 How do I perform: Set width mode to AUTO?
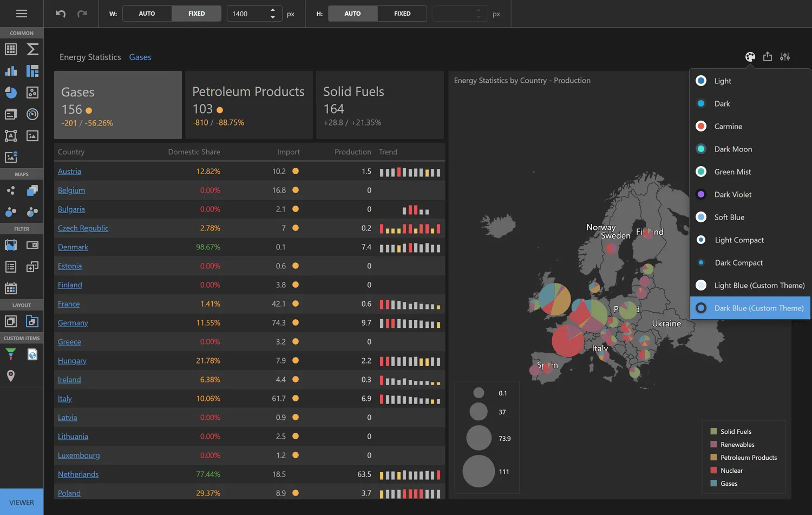click(x=147, y=14)
